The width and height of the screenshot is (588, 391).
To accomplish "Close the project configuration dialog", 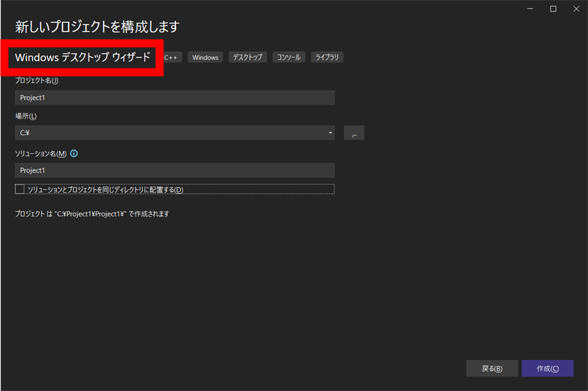I will tap(575, 9).
